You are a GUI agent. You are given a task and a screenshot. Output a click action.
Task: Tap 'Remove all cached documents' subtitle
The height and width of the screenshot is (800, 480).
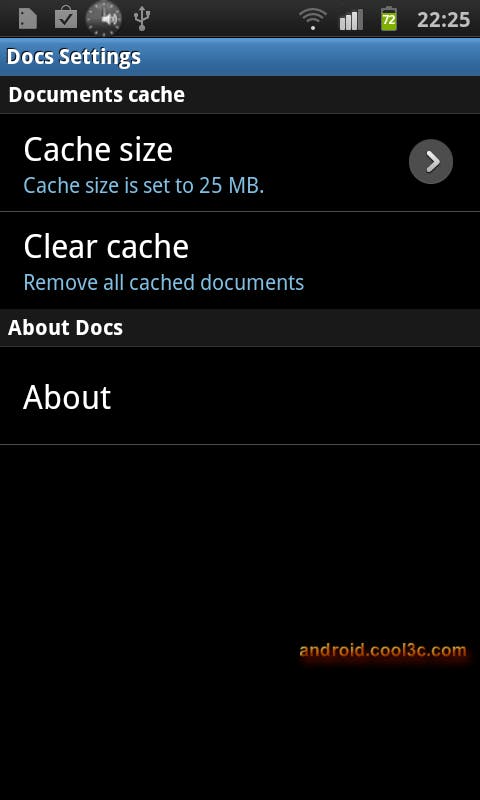pos(164,283)
